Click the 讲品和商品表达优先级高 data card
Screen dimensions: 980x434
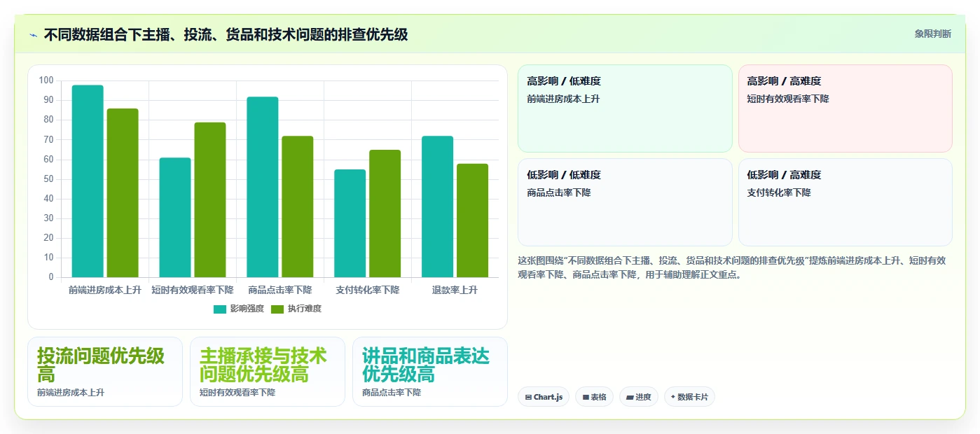430,372
